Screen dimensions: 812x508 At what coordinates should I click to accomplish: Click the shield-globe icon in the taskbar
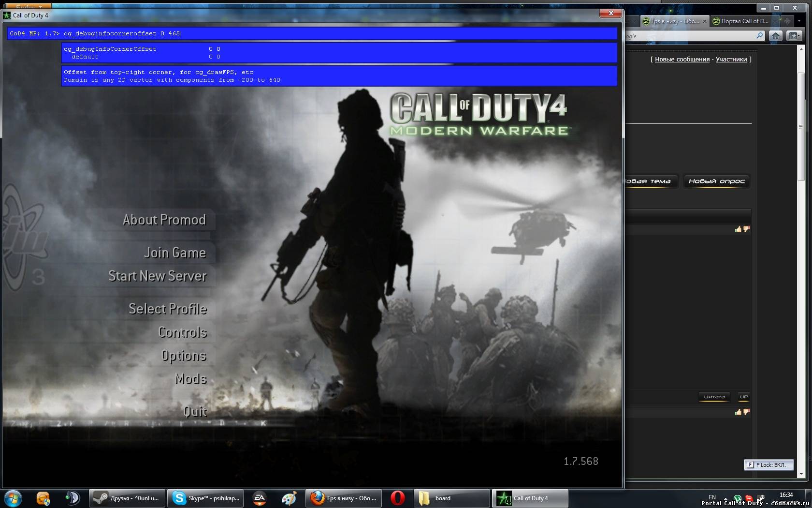pos(43,498)
